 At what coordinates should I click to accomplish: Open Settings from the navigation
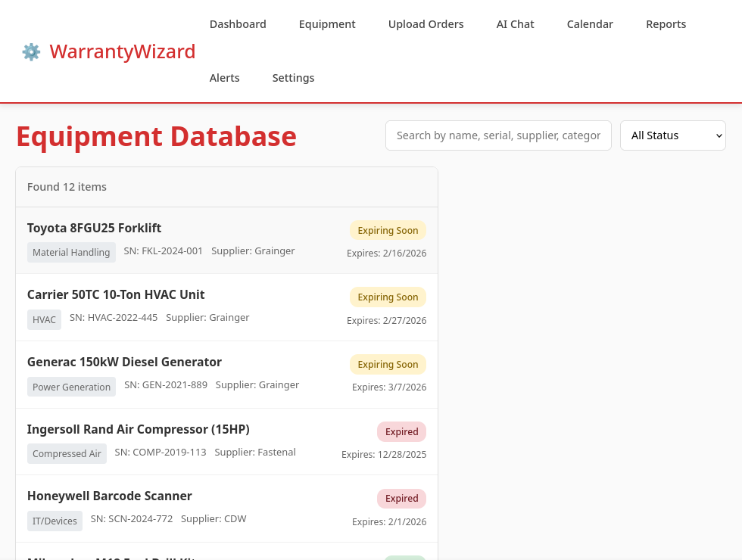point(293,77)
